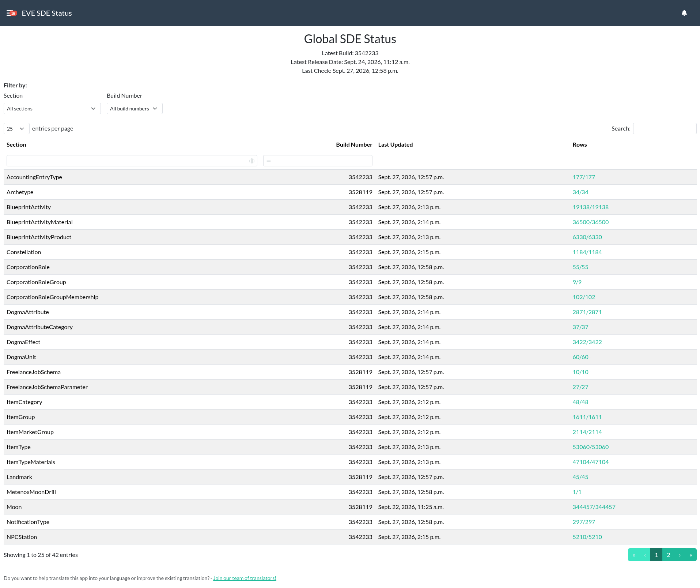Open rows link 36500/36500
This screenshot has height=588, width=700.
tap(591, 222)
